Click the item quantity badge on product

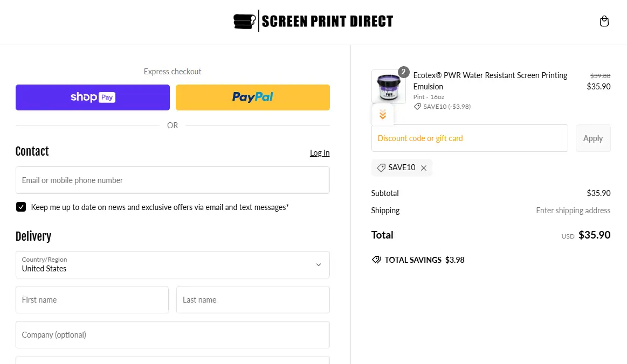pyautogui.click(x=404, y=72)
